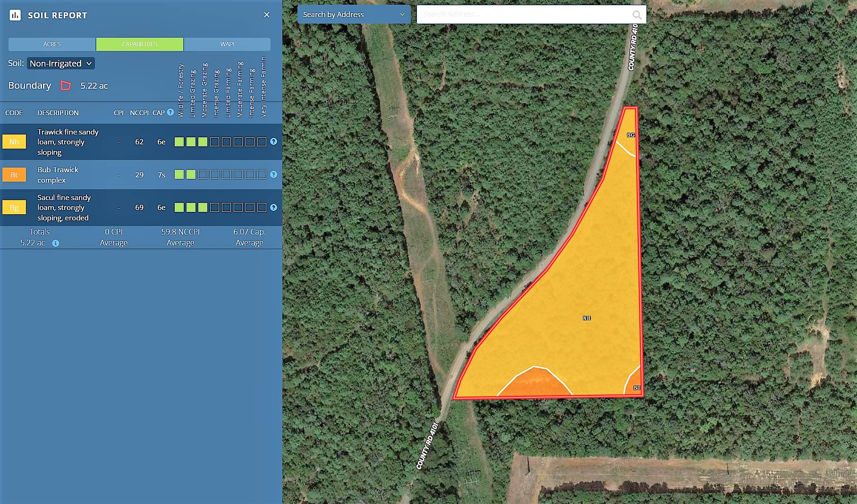Select the CAPABILITIES tab
Image resolution: width=857 pixels, height=504 pixels.
pos(140,44)
